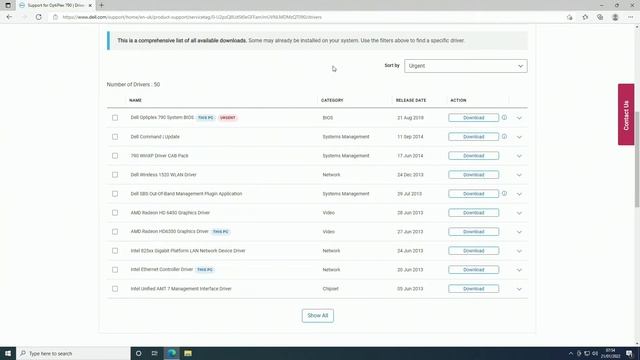Show hidden system tray icons
The image size is (640, 360).
pos(571,353)
